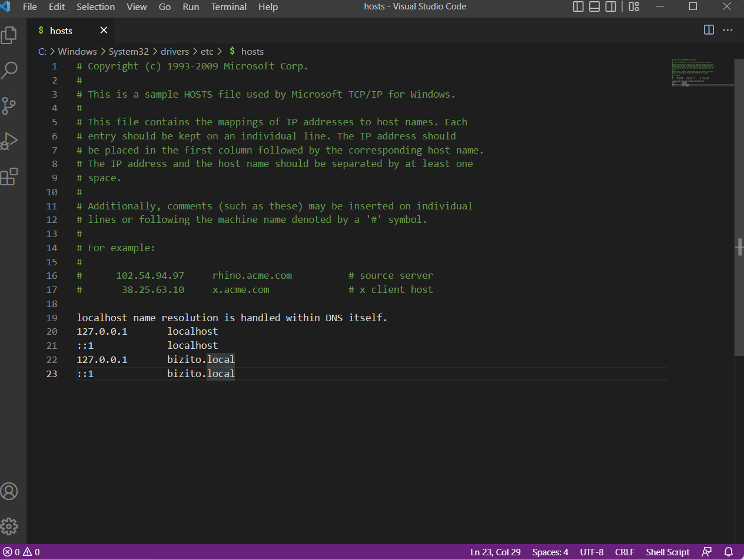Close the hosts editor tab
The height and width of the screenshot is (560, 744).
pos(104,31)
